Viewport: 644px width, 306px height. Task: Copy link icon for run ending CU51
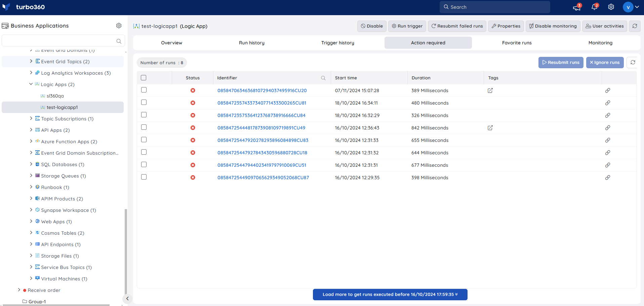click(x=608, y=165)
